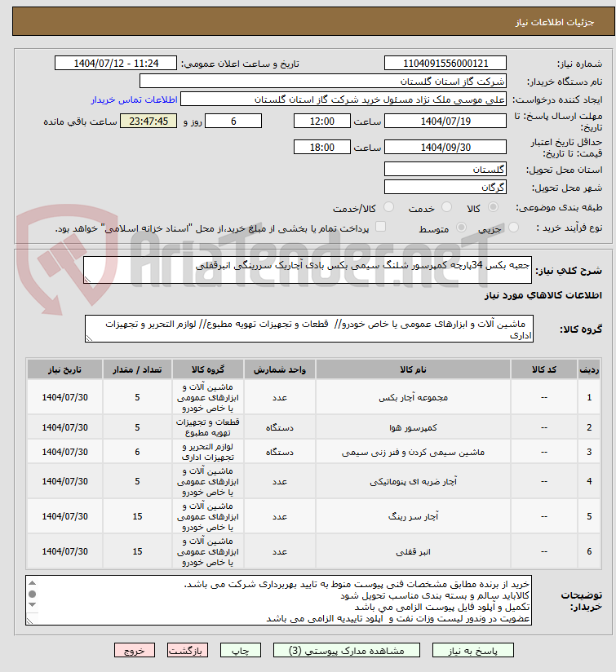Image resolution: width=616 pixels, height=672 pixels.
Task: Click the پاسخ به نیاز button
Action: pos(473,651)
